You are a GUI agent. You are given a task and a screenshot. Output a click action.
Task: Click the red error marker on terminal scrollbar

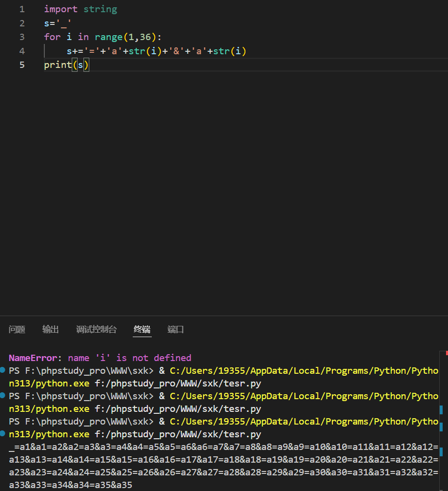446,353
